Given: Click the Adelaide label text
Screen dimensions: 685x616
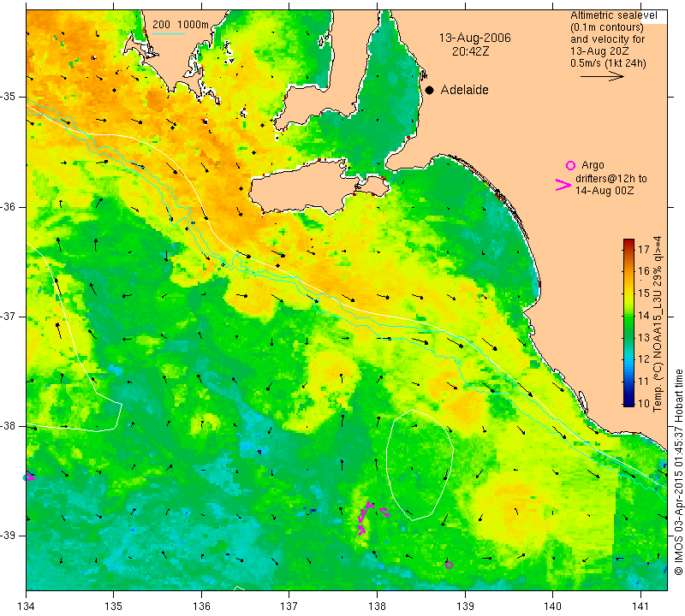Looking at the screenshot, I should (x=464, y=90).
